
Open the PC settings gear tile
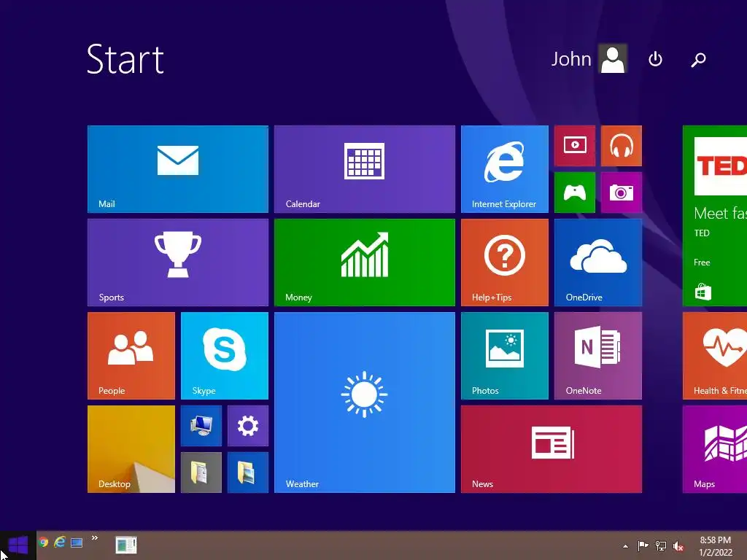tap(248, 426)
